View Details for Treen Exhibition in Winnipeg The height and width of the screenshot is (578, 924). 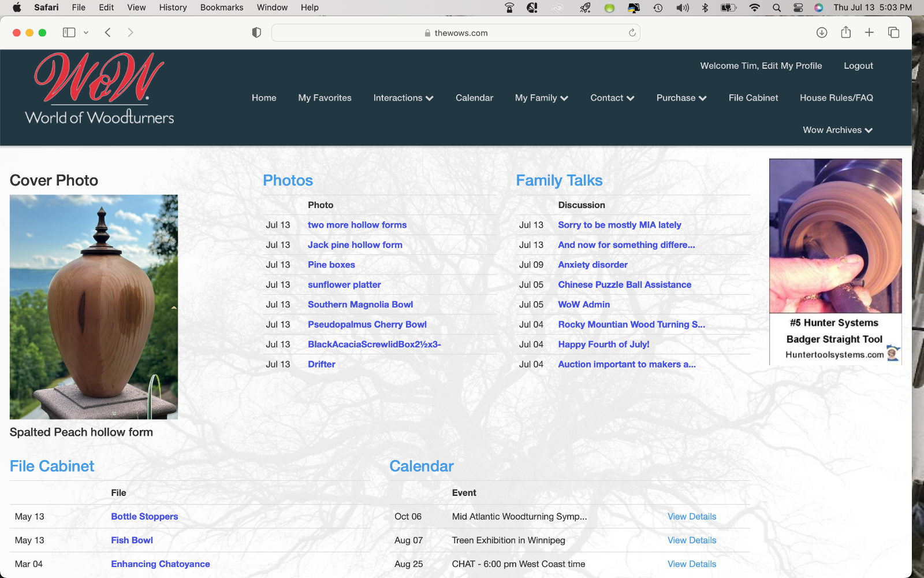691,540
